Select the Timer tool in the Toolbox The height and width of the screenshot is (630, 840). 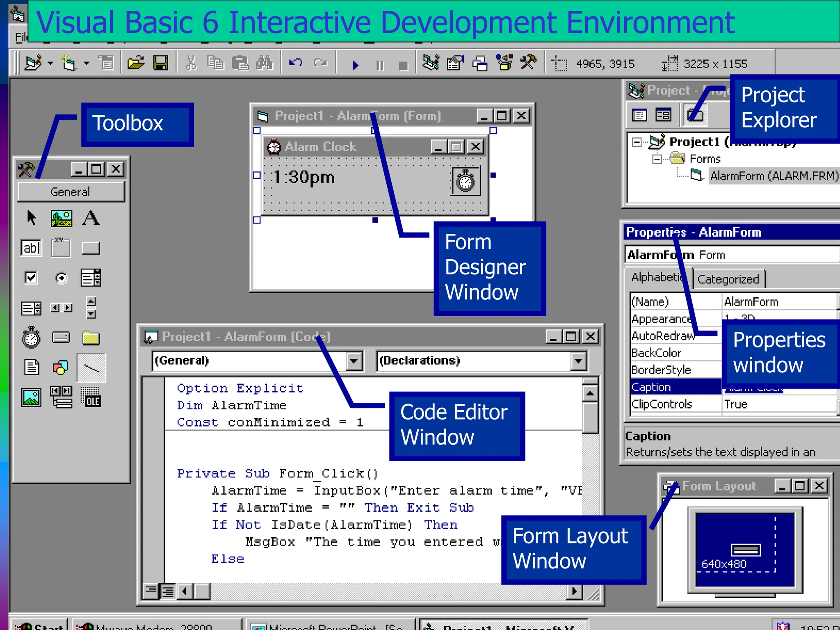[31, 337]
